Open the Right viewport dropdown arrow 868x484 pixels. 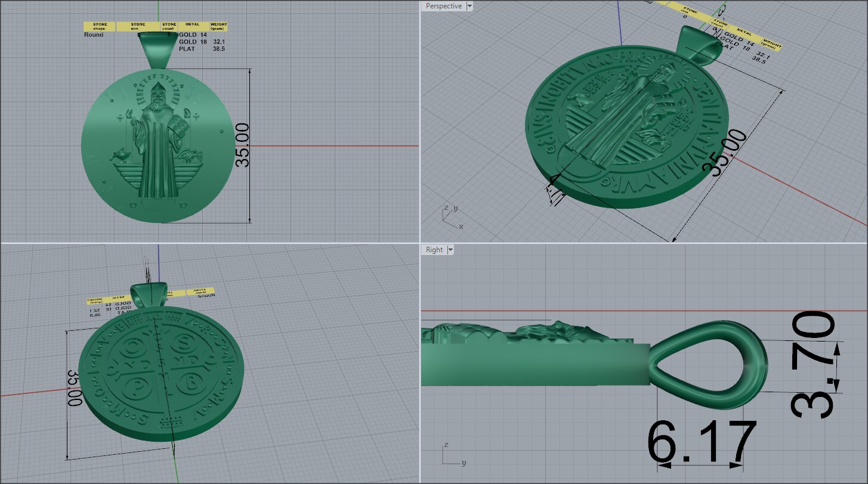pyautogui.click(x=450, y=250)
